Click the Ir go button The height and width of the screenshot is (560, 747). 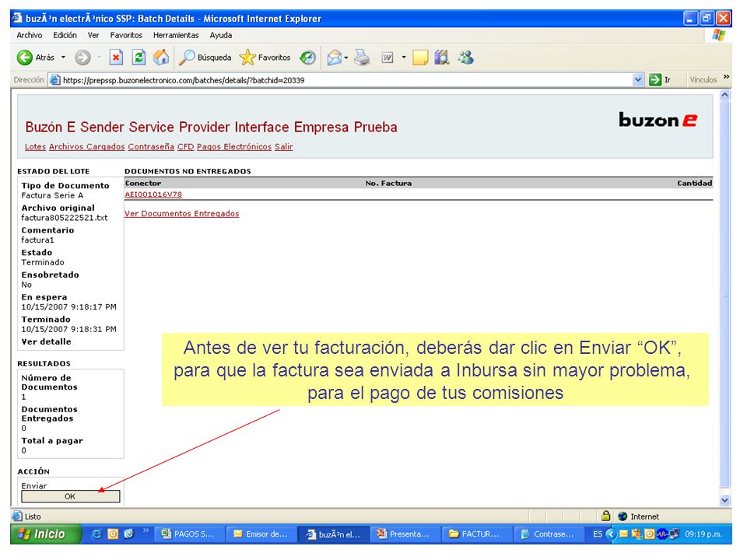pyautogui.click(x=660, y=80)
